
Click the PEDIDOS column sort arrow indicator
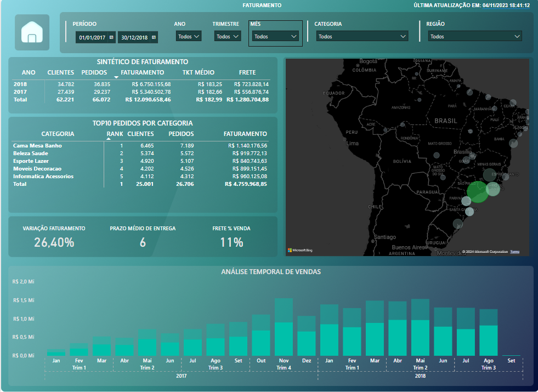(116, 77)
